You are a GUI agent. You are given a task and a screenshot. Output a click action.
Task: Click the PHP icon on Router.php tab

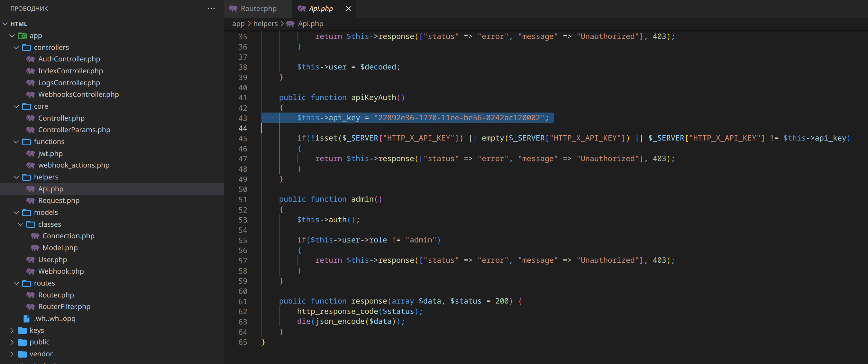pos(233,8)
